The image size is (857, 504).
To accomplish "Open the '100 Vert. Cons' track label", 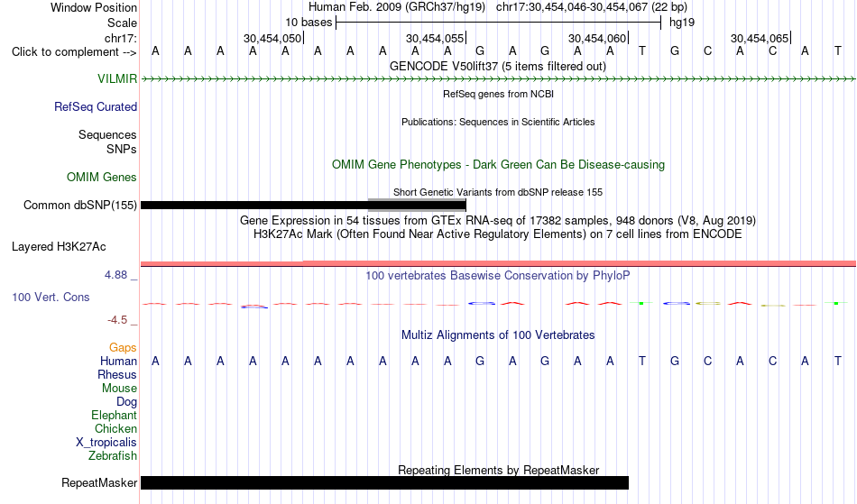I will (51, 297).
